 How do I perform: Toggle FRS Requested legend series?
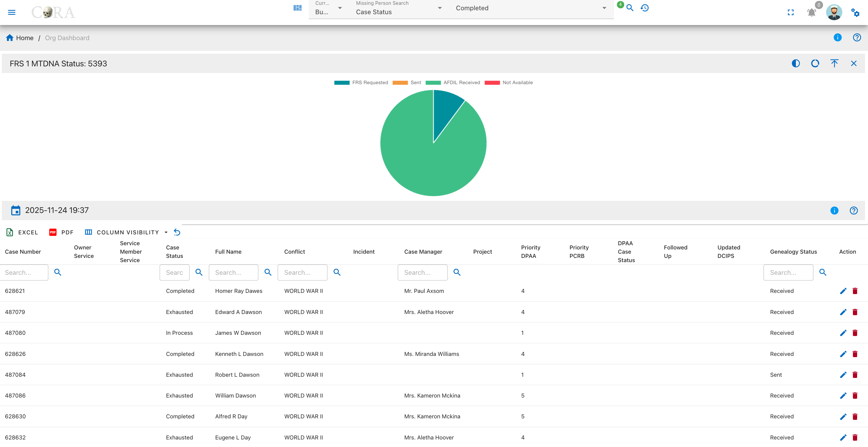[x=361, y=83]
